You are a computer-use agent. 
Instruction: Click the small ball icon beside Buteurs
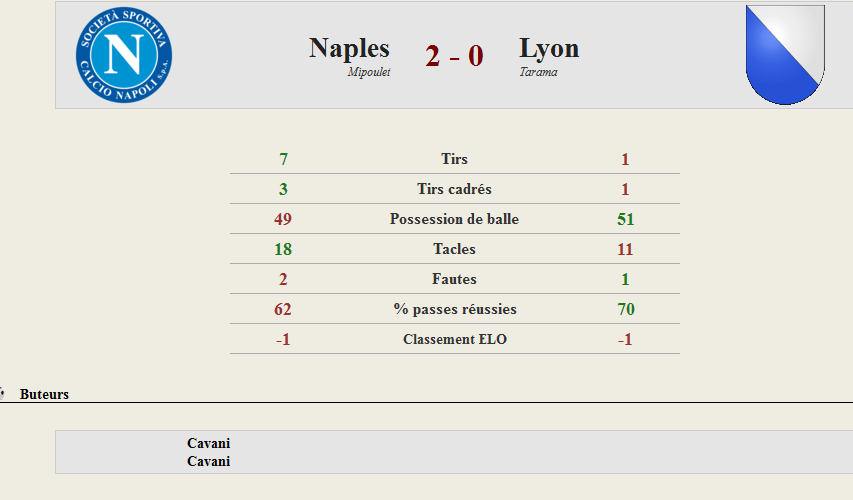coord(2,393)
